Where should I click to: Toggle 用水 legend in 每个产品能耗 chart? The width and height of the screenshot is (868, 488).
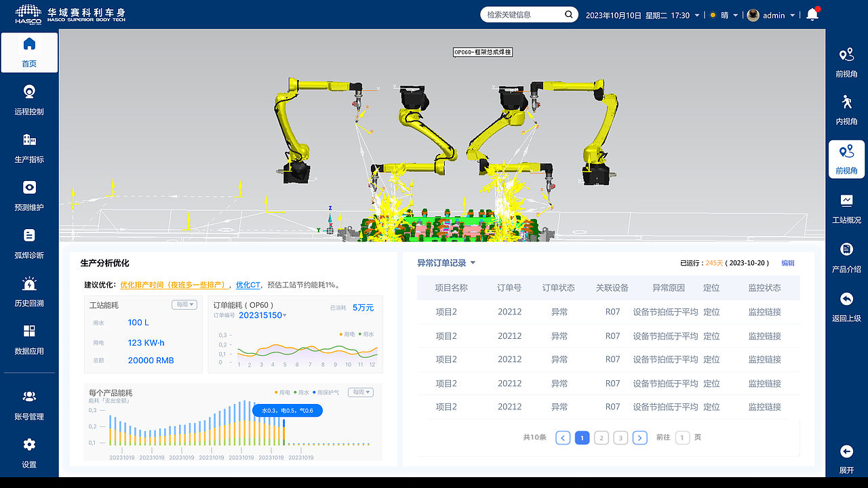point(301,392)
